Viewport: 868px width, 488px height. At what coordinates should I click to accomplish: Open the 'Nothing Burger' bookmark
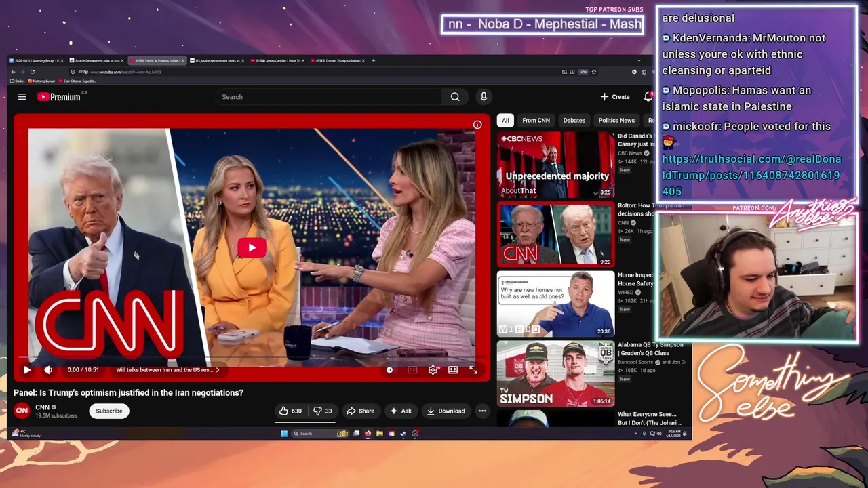41,81
